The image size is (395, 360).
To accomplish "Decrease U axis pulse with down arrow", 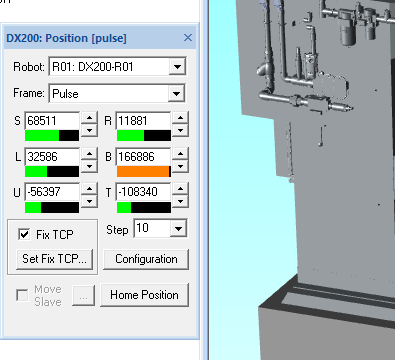I will pyautogui.click(x=89, y=201).
